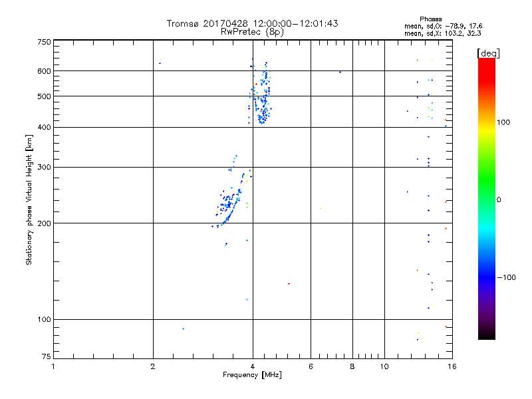Click the y-axis tick label '300'
The width and height of the screenshot is (532, 399).
(x=45, y=168)
